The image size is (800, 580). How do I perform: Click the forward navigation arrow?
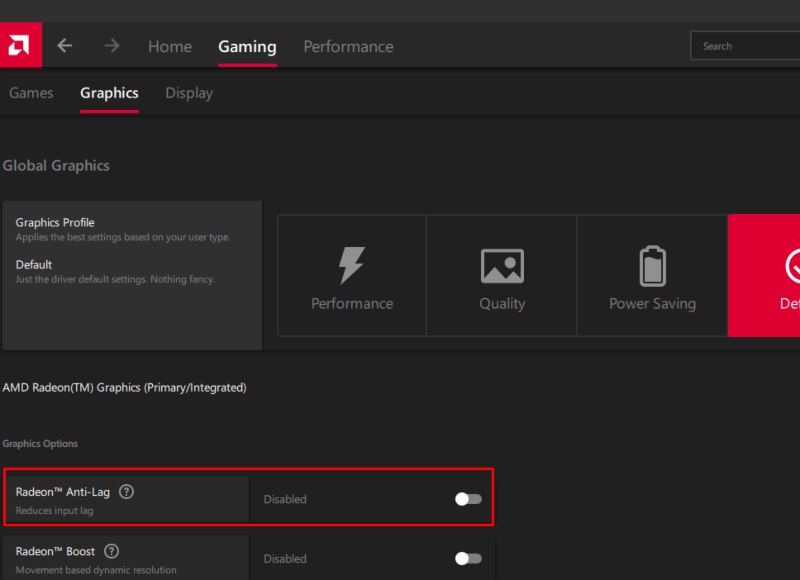tap(112, 46)
